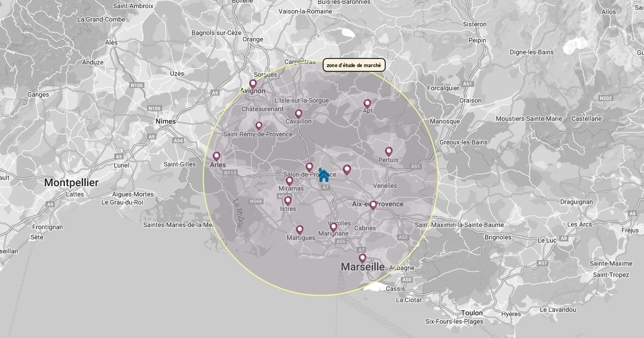644x338 pixels.
Task: Select the Toulon label on the map
Action: [472, 313]
